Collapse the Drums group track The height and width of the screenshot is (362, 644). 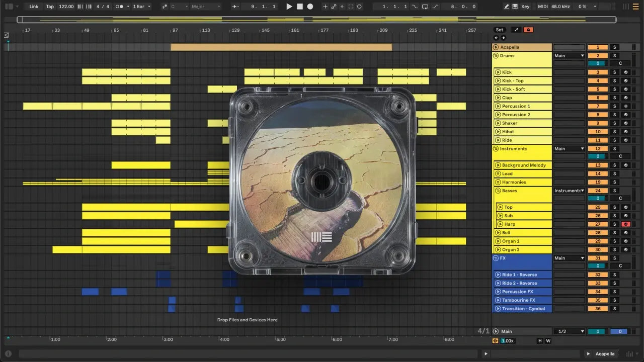(x=496, y=56)
